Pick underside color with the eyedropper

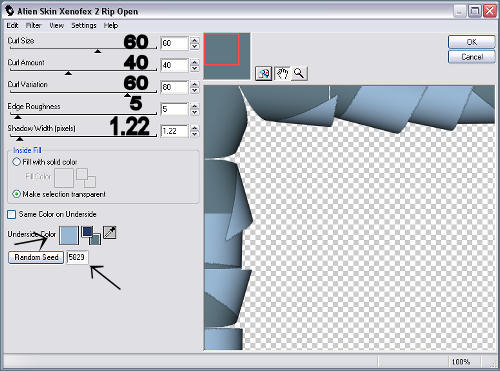coord(110,232)
